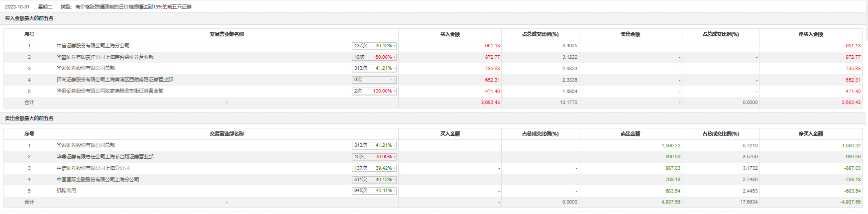
Task: Expand the 10次 60.00% badge in buy table
Action: (x=374, y=57)
